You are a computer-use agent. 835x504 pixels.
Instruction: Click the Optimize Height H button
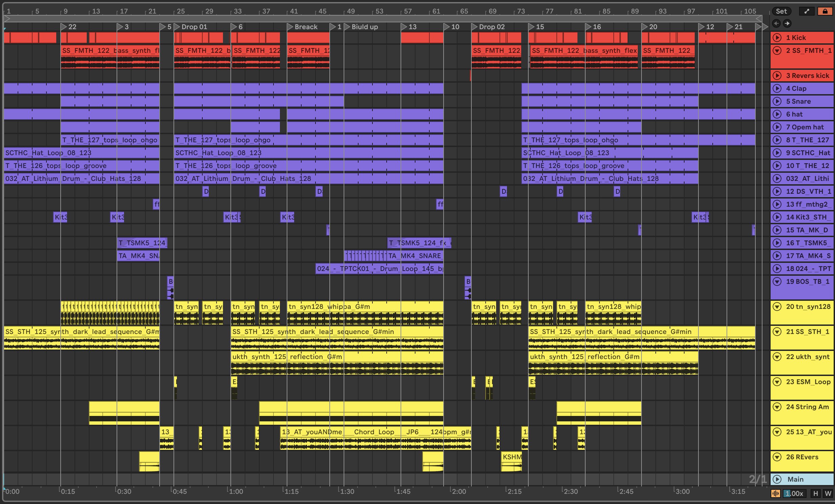816,493
